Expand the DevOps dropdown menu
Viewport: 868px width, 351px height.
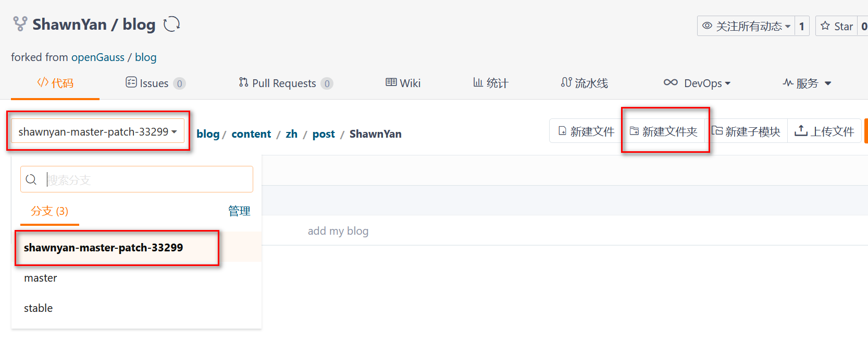coord(697,83)
